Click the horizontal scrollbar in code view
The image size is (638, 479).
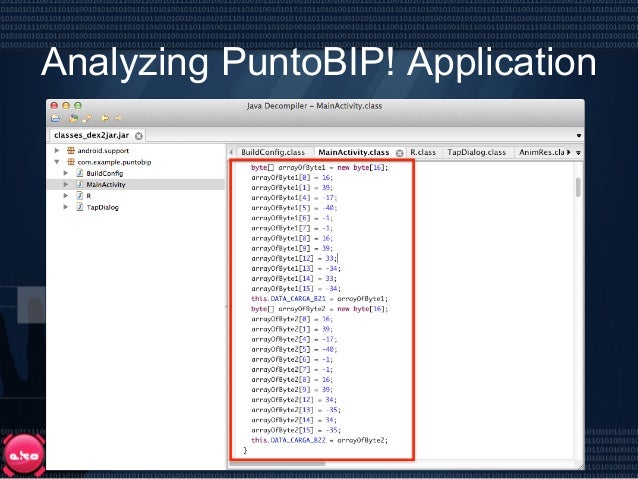point(278,463)
